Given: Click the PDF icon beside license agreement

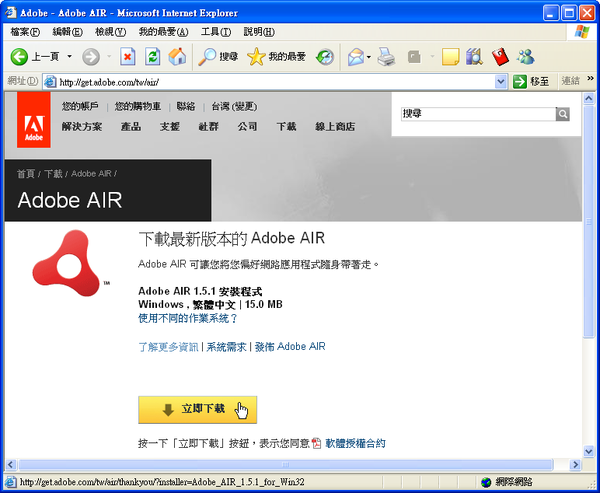Looking at the screenshot, I should (x=316, y=443).
